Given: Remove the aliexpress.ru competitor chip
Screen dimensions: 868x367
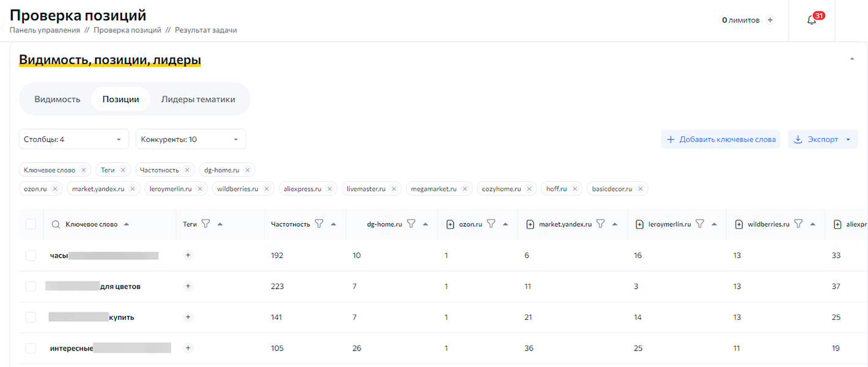Looking at the screenshot, I should click(329, 189).
